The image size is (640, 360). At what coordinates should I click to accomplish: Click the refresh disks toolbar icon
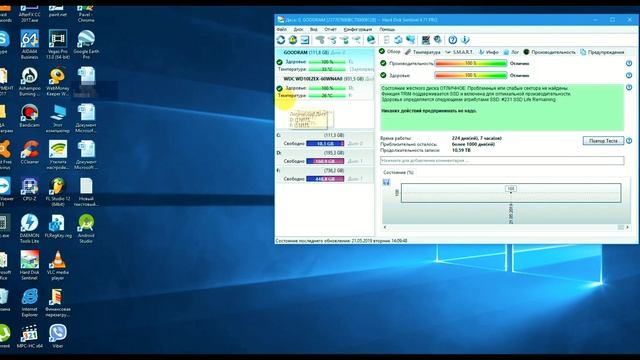[x=281, y=40]
